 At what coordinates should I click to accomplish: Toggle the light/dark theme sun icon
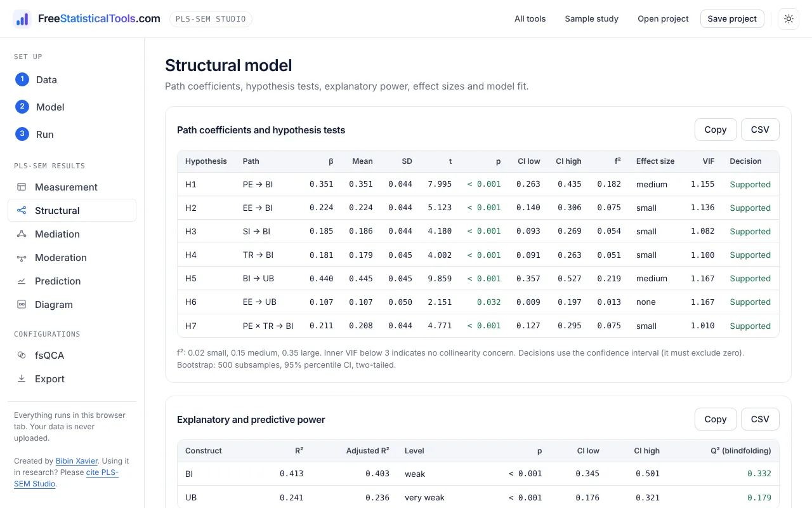(x=789, y=19)
